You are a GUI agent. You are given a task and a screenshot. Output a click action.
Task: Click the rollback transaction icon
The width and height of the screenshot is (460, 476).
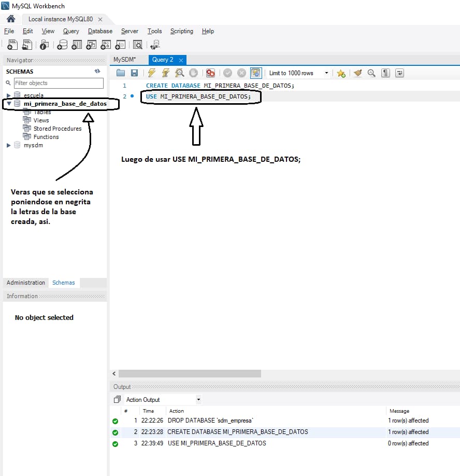pyautogui.click(x=242, y=73)
